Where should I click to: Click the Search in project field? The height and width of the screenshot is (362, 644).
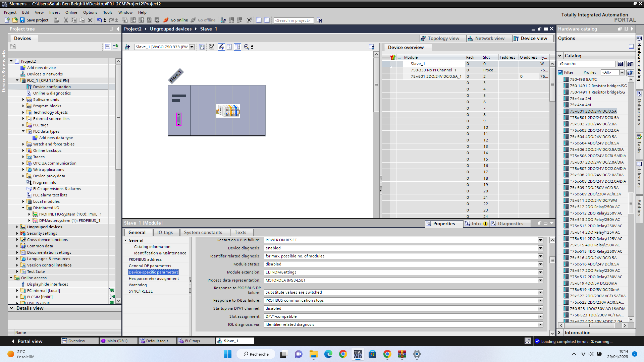click(293, 20)
